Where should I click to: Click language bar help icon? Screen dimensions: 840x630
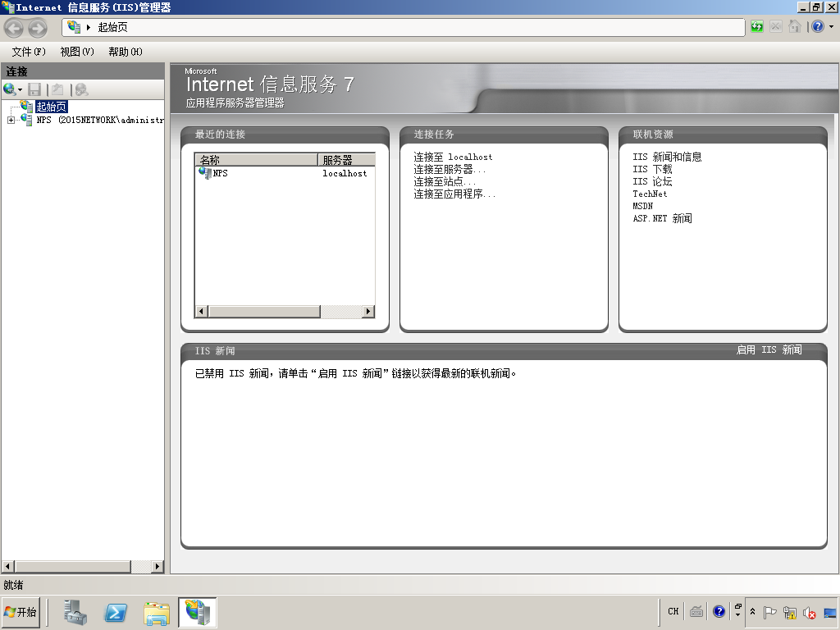719,611
